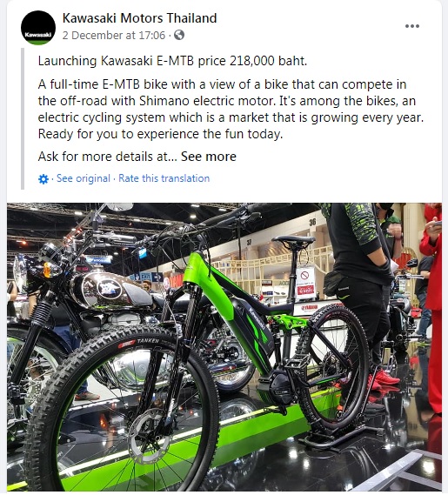
Task: Click the no-entry warning sign in photo
Action: click(x=305, y=284)
